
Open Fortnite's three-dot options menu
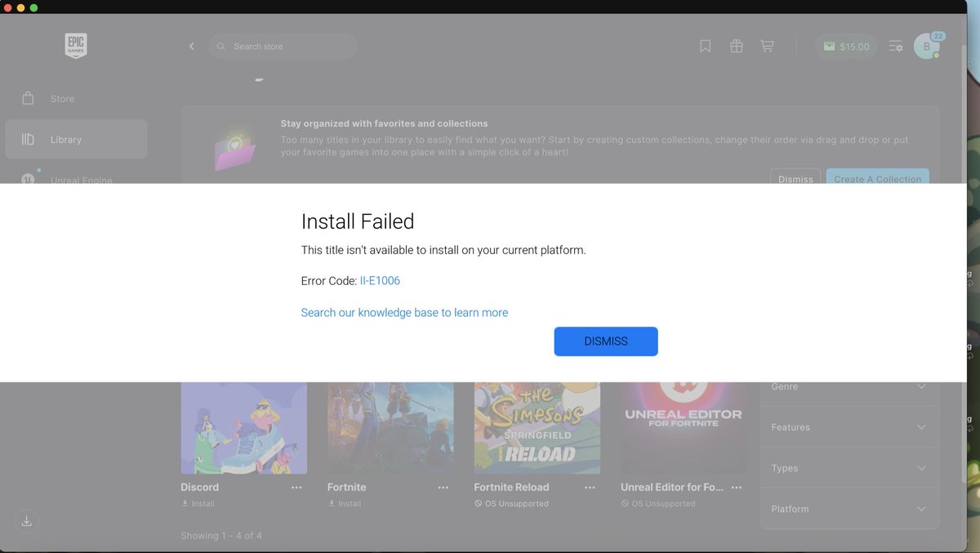443,488
